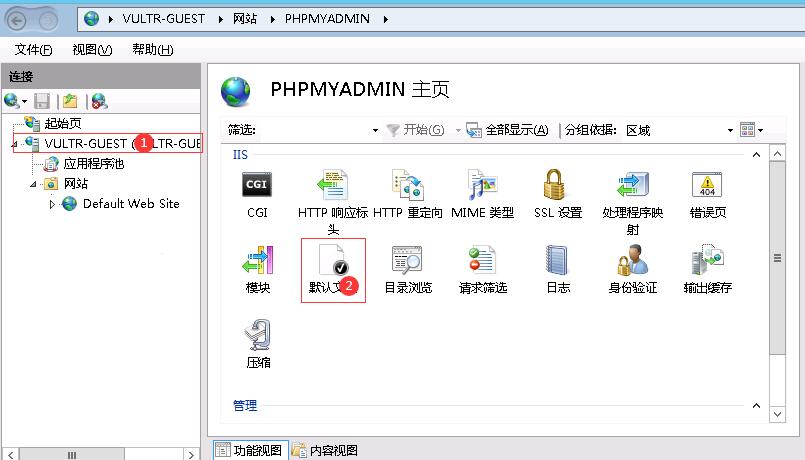
Task: Click the globe icon in address bar
Action: pyautogui.click(x=91, y=19)
